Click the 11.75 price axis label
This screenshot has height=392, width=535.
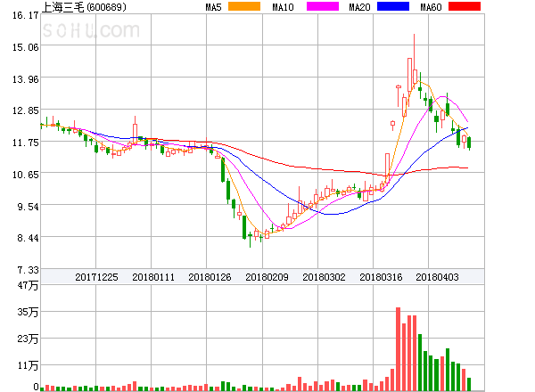point(26,143)
